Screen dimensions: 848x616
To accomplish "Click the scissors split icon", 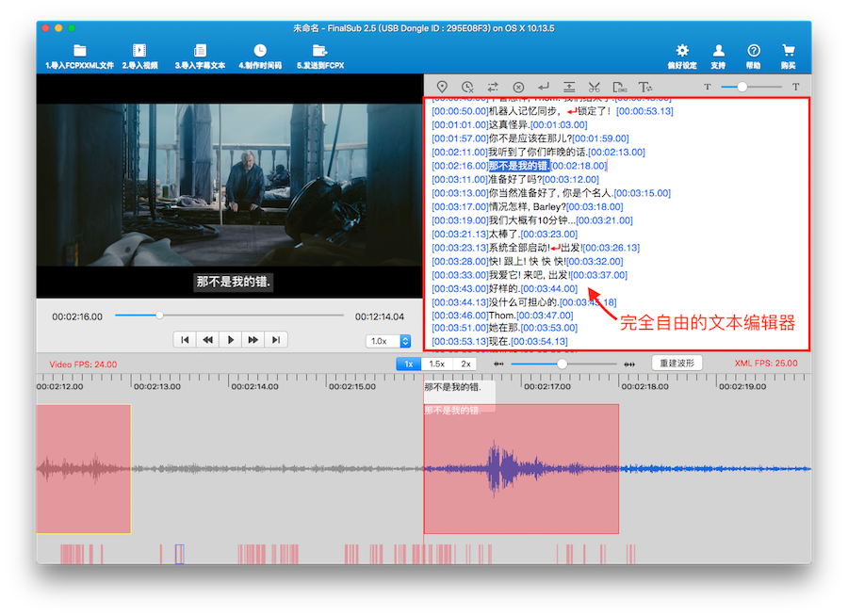I will pyautogui.click(x=594, y=87).
